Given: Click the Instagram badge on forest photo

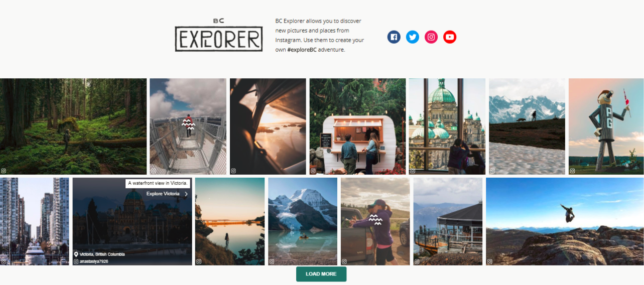Looking at the screenshot, I should [x=4, y=171].
